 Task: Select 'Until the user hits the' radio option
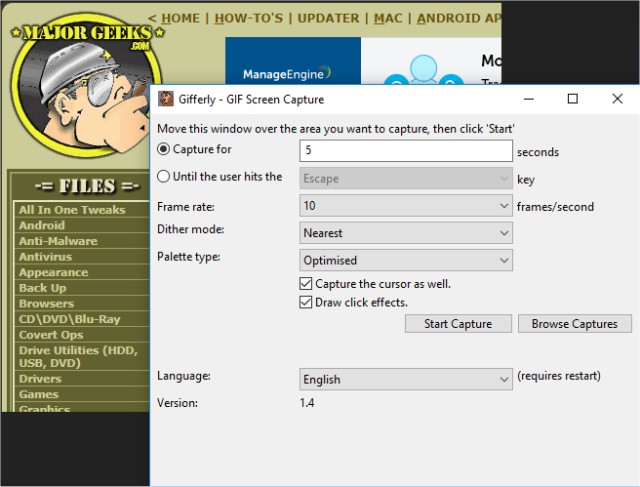163,177
